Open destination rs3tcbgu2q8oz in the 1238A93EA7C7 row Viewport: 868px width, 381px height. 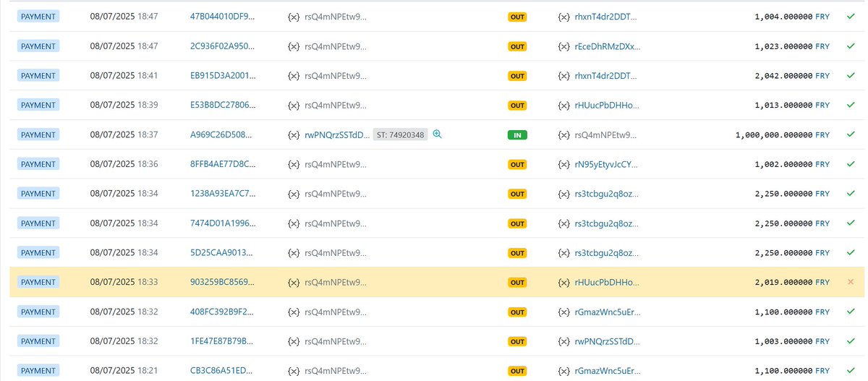coord(607,194)
